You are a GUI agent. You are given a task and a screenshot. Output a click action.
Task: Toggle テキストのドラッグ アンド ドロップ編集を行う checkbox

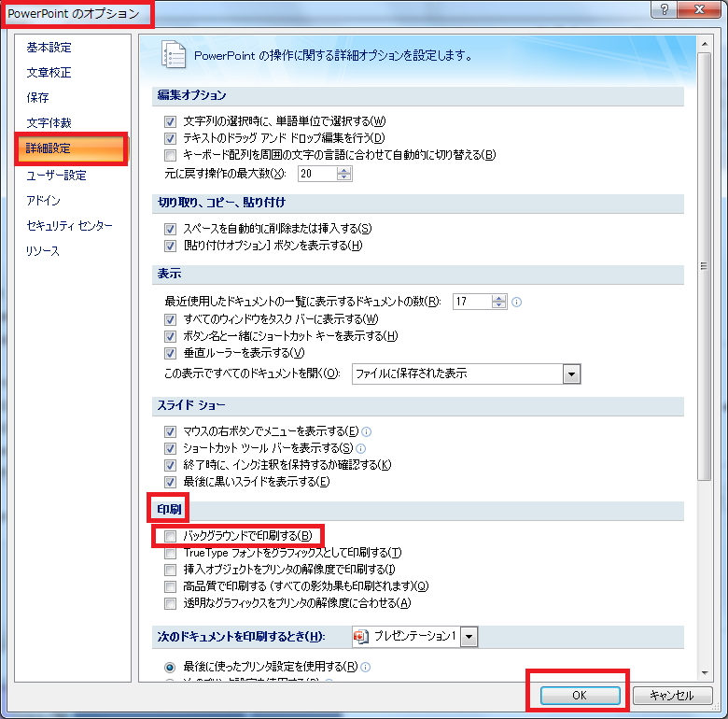pyautogui.click(x=171, y=138)
